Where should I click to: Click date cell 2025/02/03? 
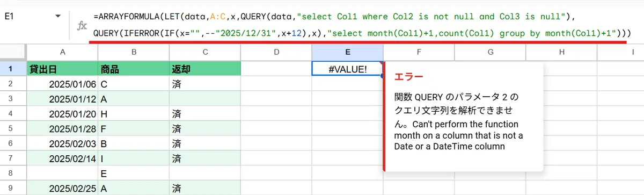pyautogui.click(x=62, y=144)
